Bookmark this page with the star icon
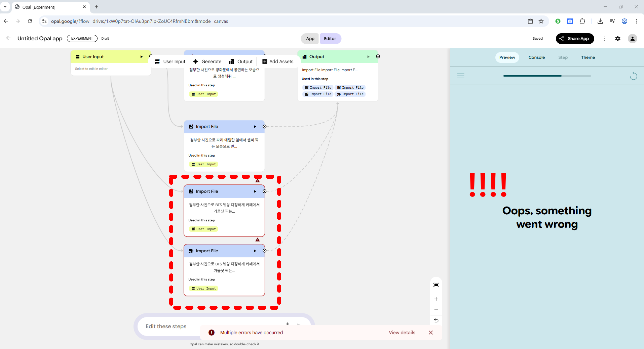Screen dimensions: 644x349 point(541,21)
